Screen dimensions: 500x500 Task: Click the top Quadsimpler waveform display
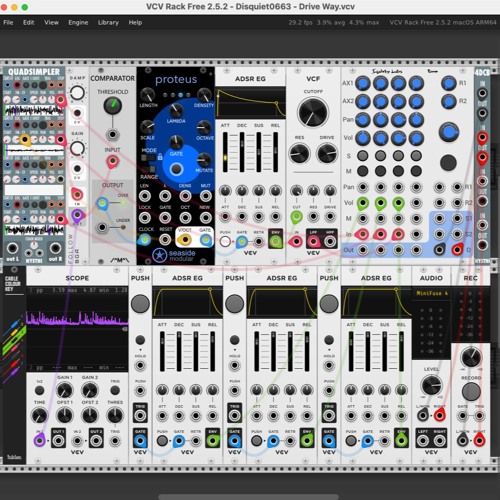coord(34,110)
